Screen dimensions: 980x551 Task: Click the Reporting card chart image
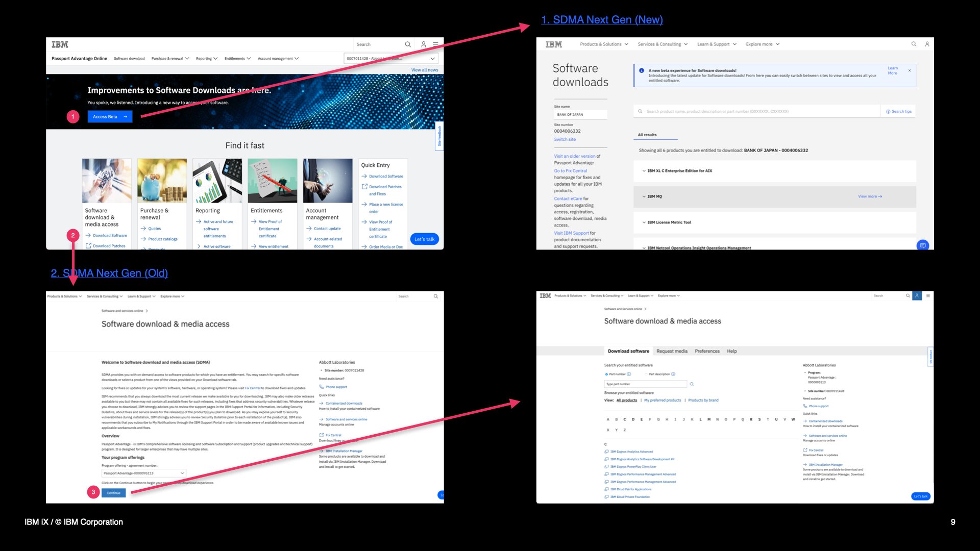[x=217, y=181]
